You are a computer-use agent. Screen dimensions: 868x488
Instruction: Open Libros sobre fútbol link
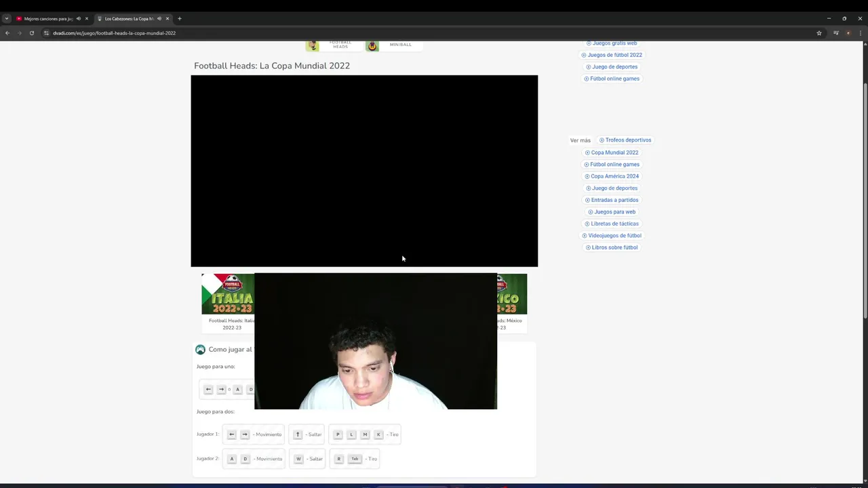coord(612,247)
